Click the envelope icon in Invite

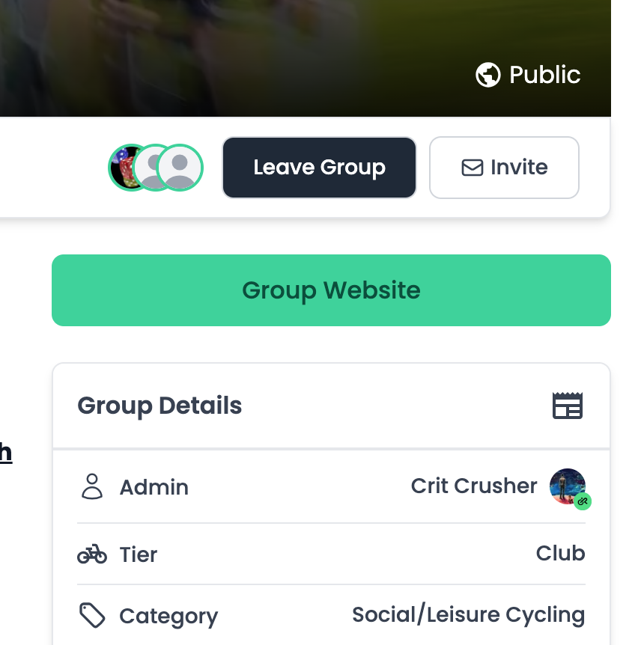point(473,168)
